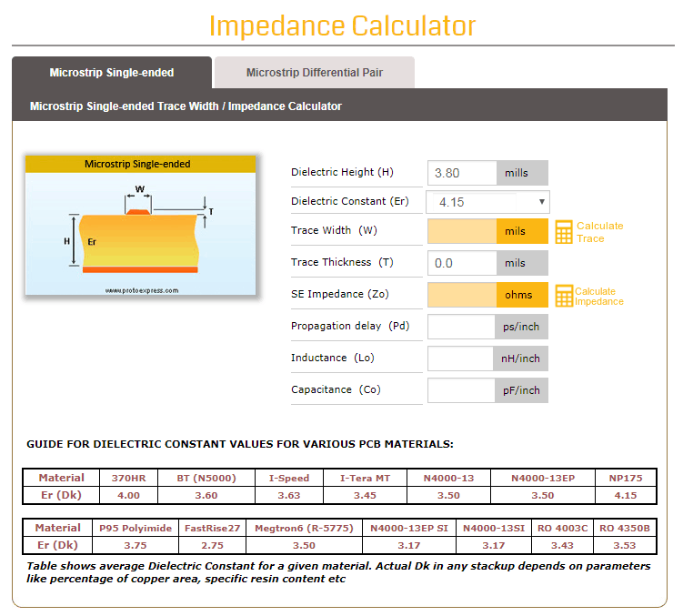Click the 2.75 Dk value under FastRise27
This screenshot has width=683, height=616.
[212, 545]
